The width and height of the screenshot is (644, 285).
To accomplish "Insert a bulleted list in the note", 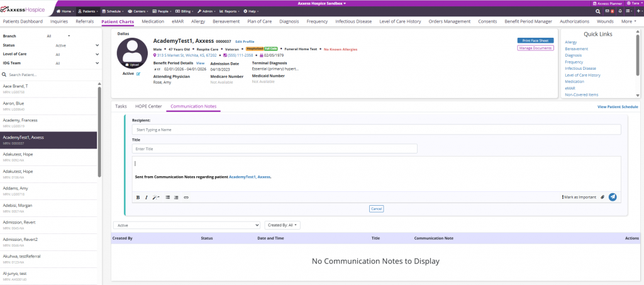I will click(x=168, y=197).
